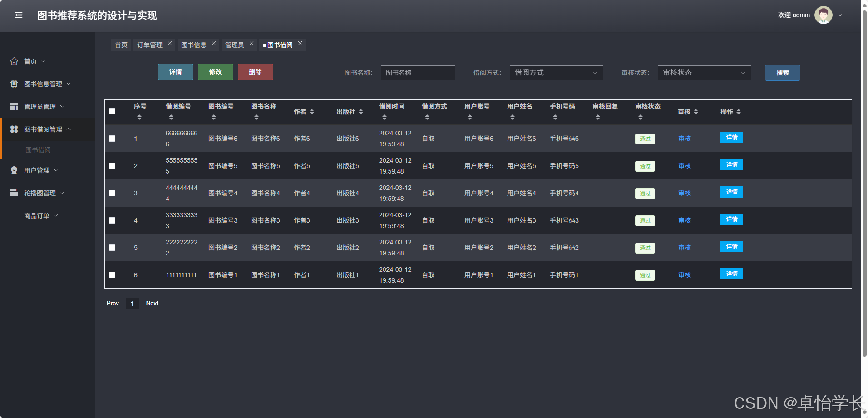Sort by the 操作 column arrows
This screenshot has width=868, height=418.
pos(739,112)
